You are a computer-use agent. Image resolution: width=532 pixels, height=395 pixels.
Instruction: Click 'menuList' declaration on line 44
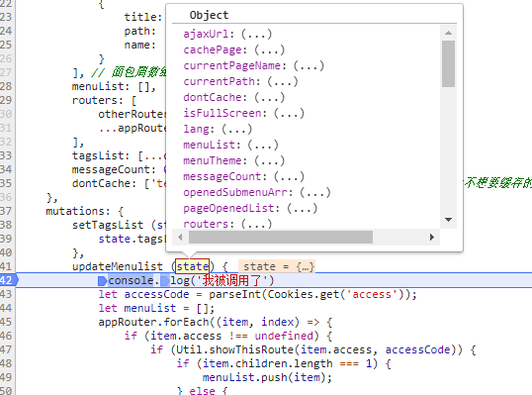150,308
